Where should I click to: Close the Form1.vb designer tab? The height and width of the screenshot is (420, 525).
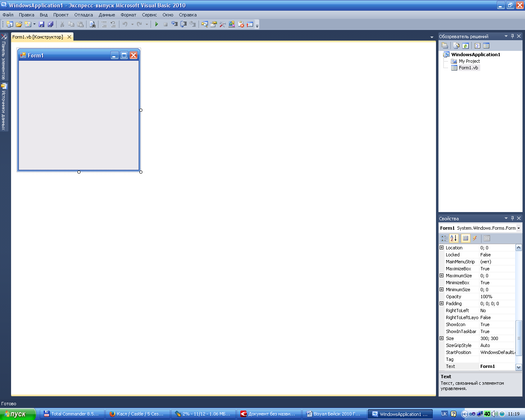click(x=69, y=37)
